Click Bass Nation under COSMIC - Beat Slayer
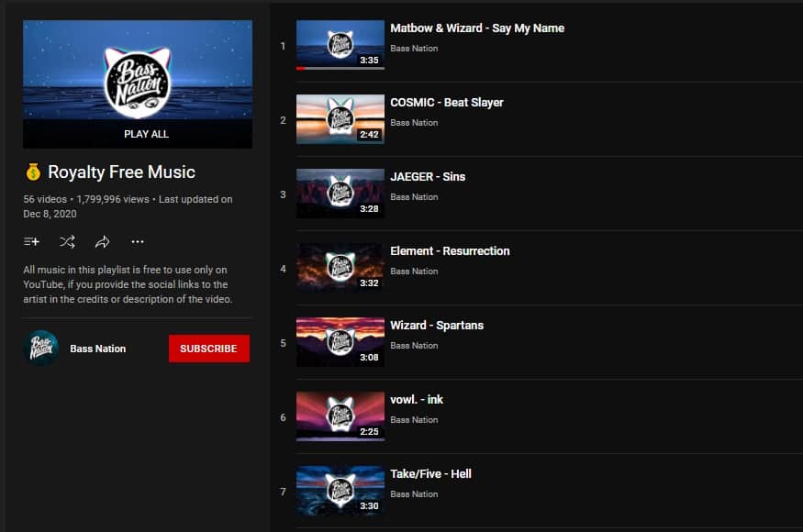Image resolution: width=803 pixels, height=532 pixels. pos(414,123)
